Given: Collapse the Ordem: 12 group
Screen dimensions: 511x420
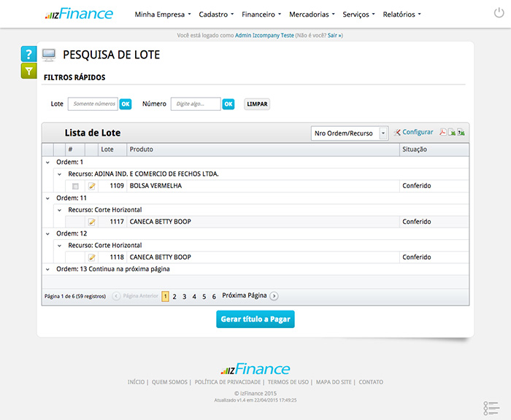Looking at the screenshot, I should coord(48,233).
